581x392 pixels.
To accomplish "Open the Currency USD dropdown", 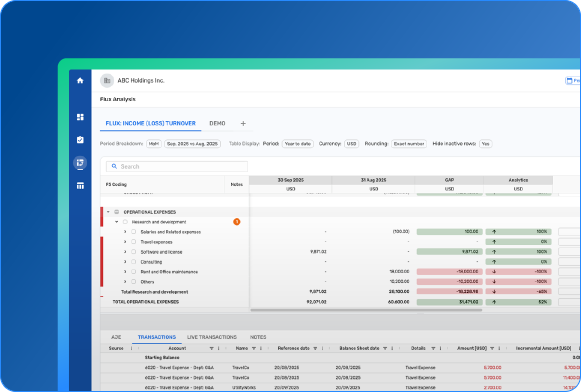I will click(351, 144).
